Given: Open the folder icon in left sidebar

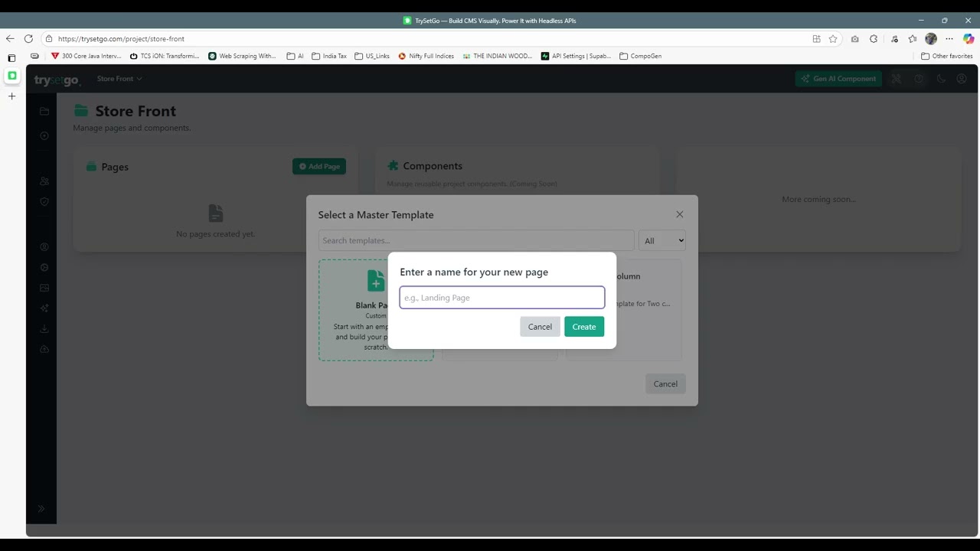Looking at the screenshot, I should point(44,111).
